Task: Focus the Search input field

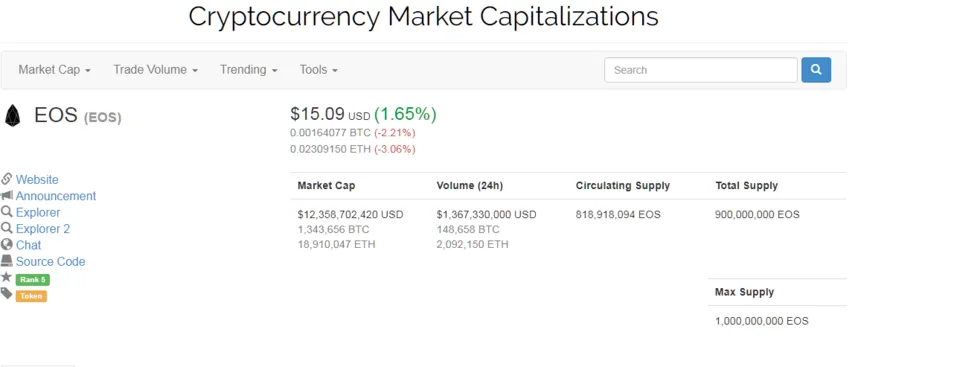Action: point(701,70)
